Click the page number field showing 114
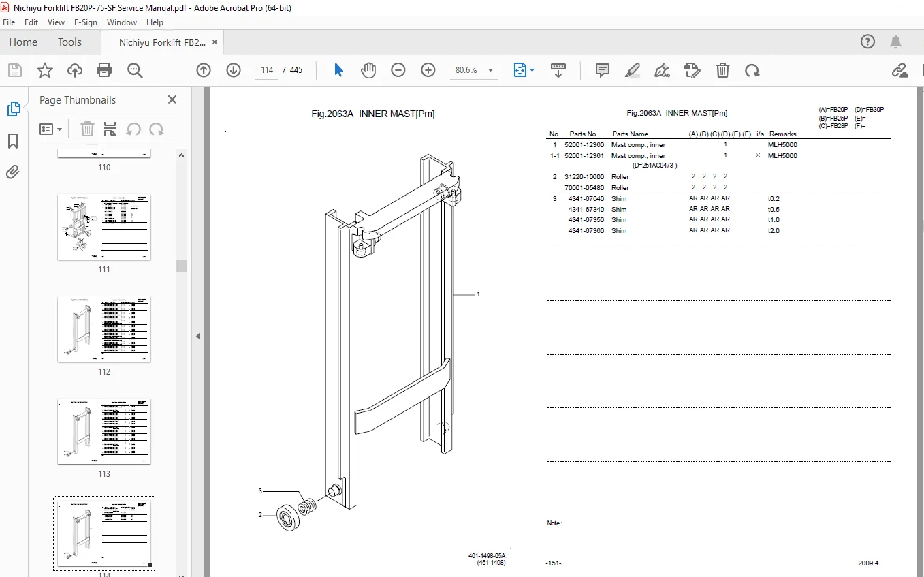 click(x=266, y=70)
